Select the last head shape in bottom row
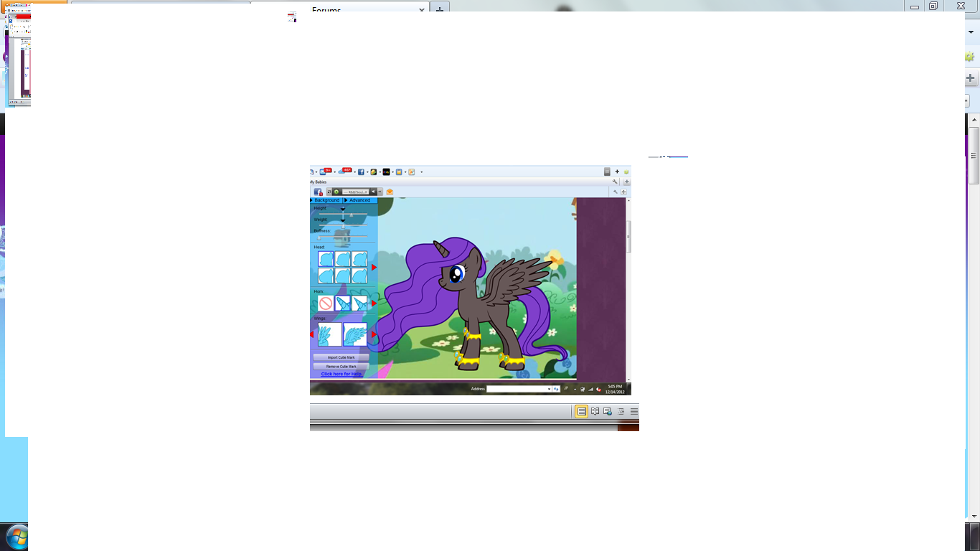Image resolution: width=980 pixels, height=551 pixels. [359, 275]
